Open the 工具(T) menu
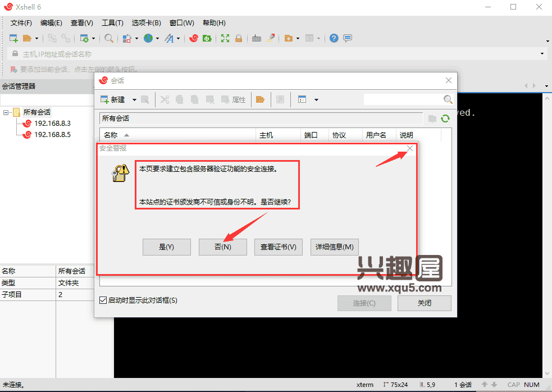Image resolution: width=552 pixels, height=392 pixels. click(x=112, y=23)
